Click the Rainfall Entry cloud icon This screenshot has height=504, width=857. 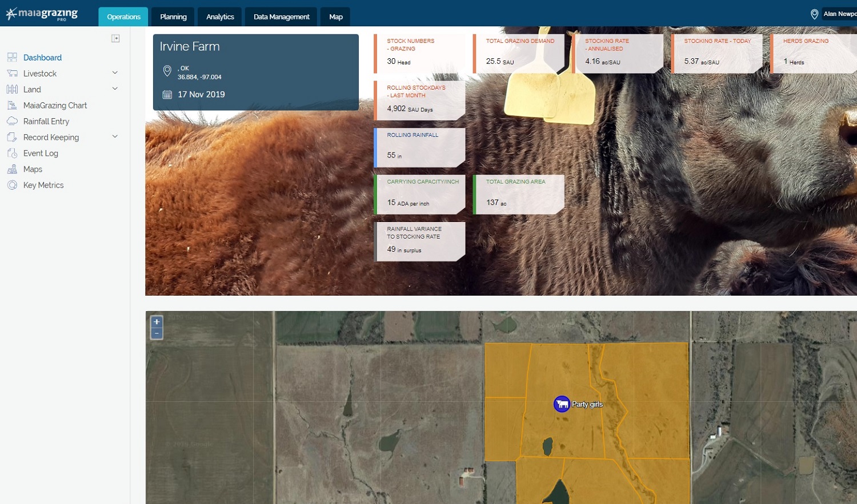click(x=12, y=122)
